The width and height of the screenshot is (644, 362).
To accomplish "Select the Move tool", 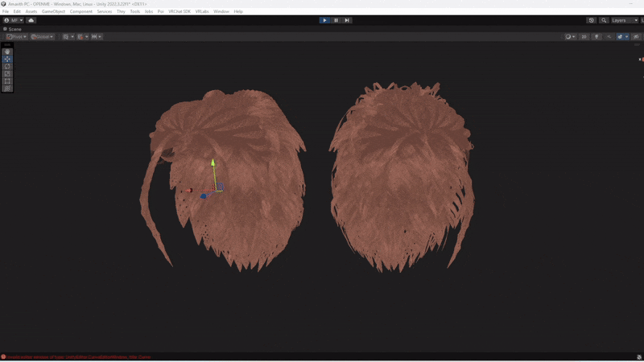I will coord(7,59).
